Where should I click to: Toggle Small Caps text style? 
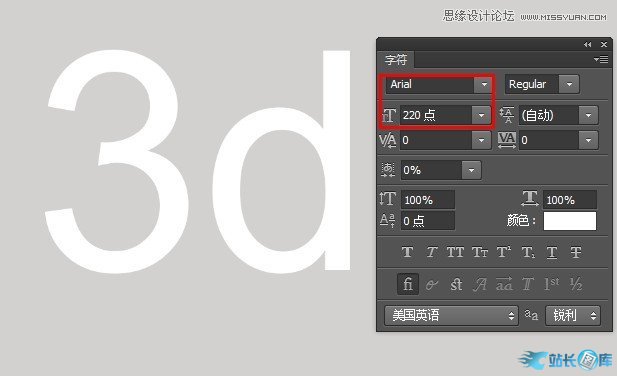[x=480, y=252]
